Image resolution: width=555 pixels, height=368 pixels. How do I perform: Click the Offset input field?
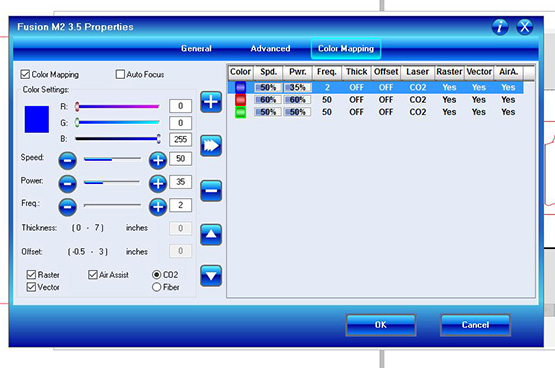(x=181, y=251)
